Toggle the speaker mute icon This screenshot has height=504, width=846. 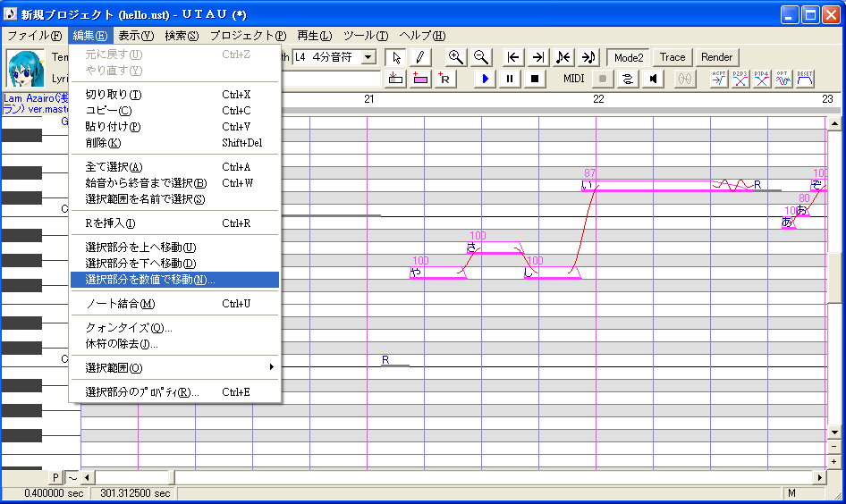coord(653,79)
